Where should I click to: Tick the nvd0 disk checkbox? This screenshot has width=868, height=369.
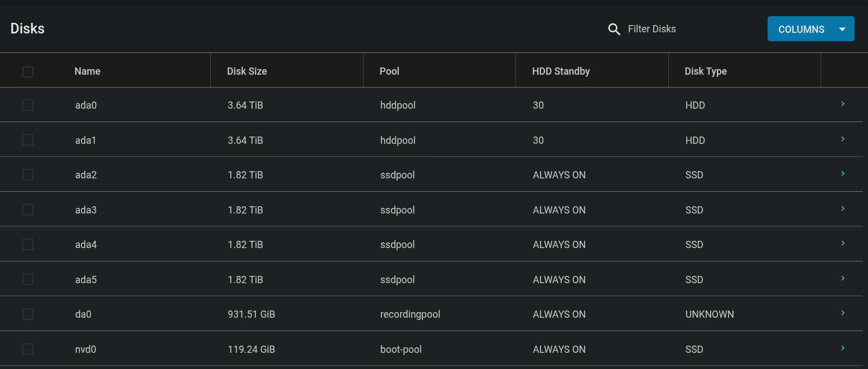(x=28, y=349)
